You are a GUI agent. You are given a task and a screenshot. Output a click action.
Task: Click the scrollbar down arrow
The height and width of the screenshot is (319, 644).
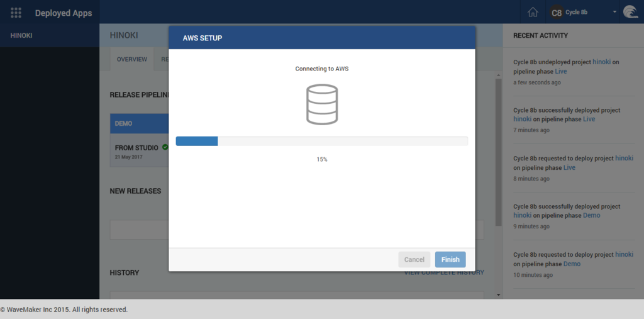point(498,294)
